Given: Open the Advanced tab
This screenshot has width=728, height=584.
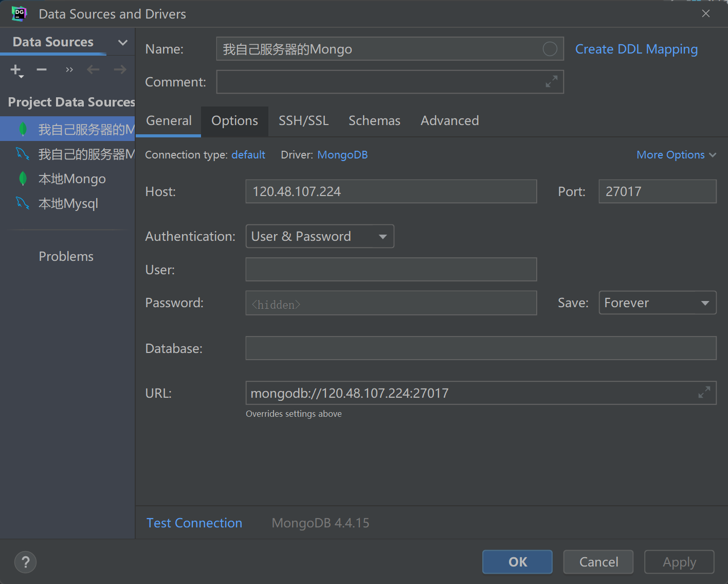Looking at the screenshot, I should coord(450,121).
